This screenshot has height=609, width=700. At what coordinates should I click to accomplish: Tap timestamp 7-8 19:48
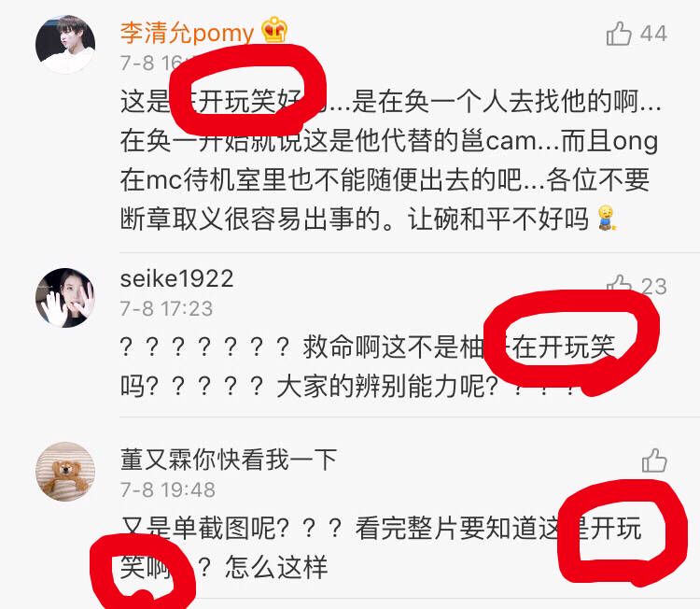(x=168, y=489)
